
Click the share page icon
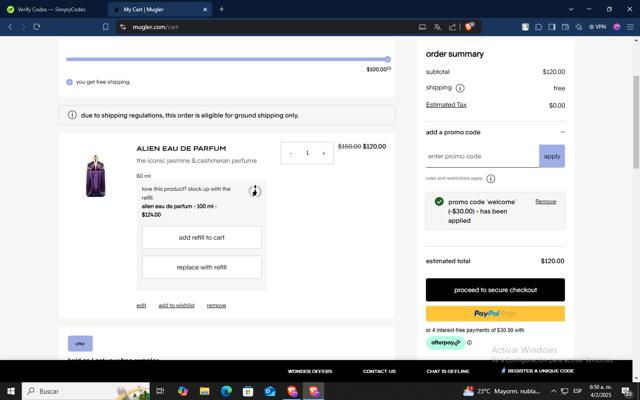pos(452,27)
